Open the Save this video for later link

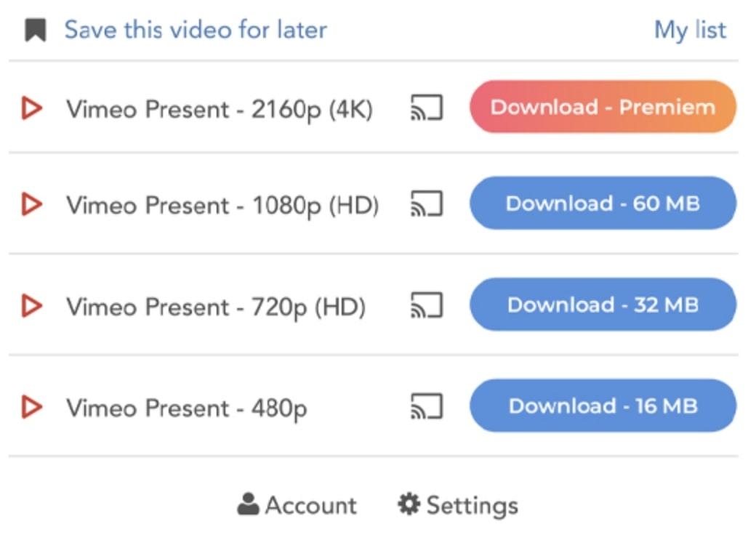[196, 30]
